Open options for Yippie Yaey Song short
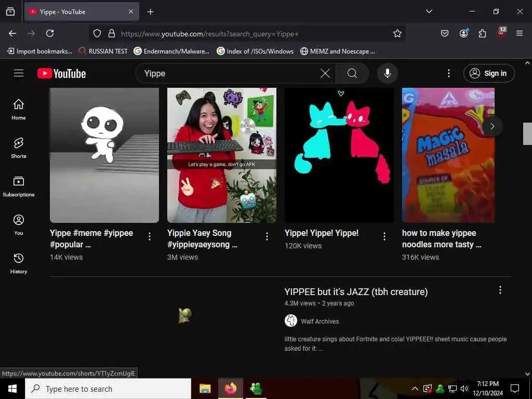 click(x=267, y=236)
